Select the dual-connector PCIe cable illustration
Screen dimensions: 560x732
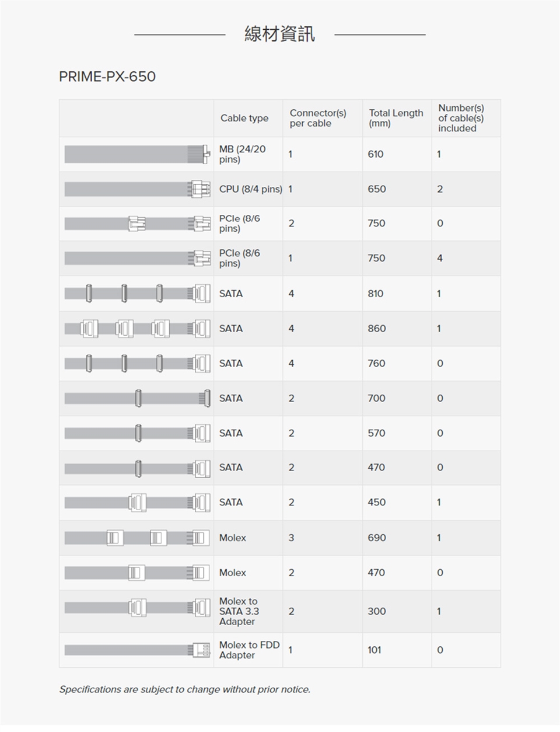tap(136, 224)
